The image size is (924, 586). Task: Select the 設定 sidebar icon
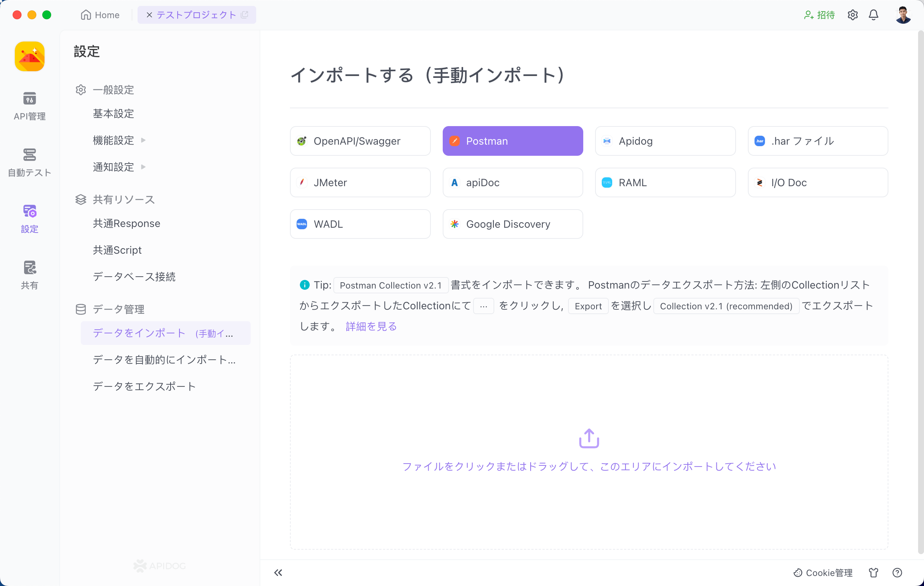coord(30,219)
